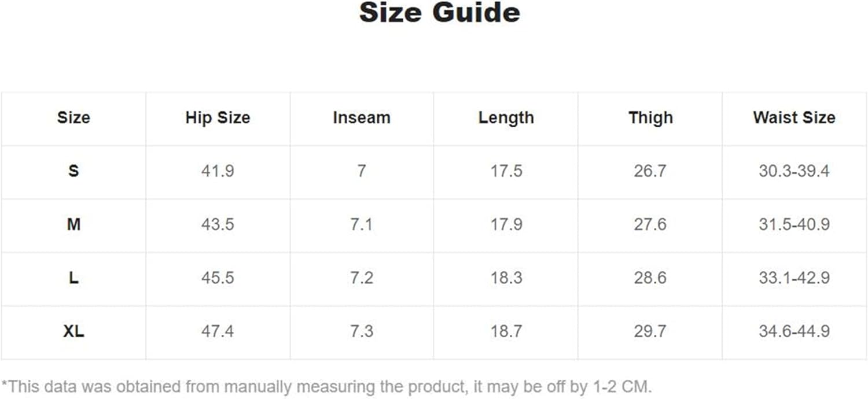The height and width of the screenshot is (399, 868).
Task: Click thigh value 27.6 cell
Action: [650, 225]
